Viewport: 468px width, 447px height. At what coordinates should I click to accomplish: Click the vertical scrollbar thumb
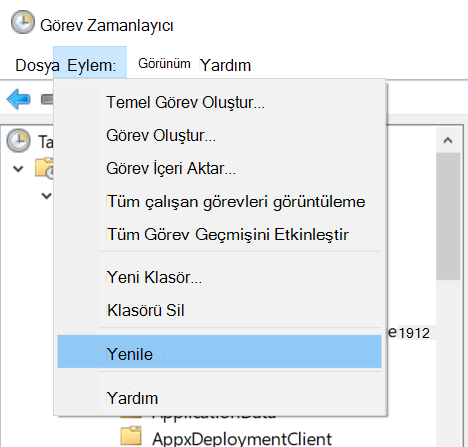click(448, 217)
